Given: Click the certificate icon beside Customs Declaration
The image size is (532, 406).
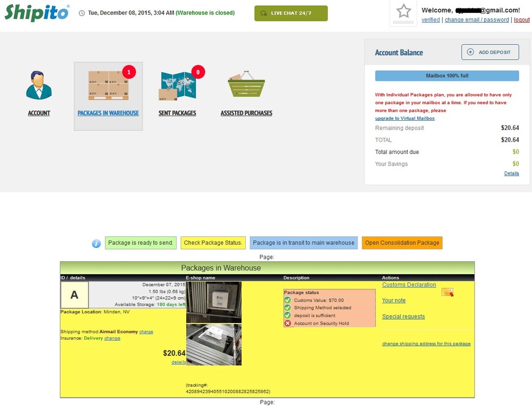Looking at the screenshot, I should 447,292.
